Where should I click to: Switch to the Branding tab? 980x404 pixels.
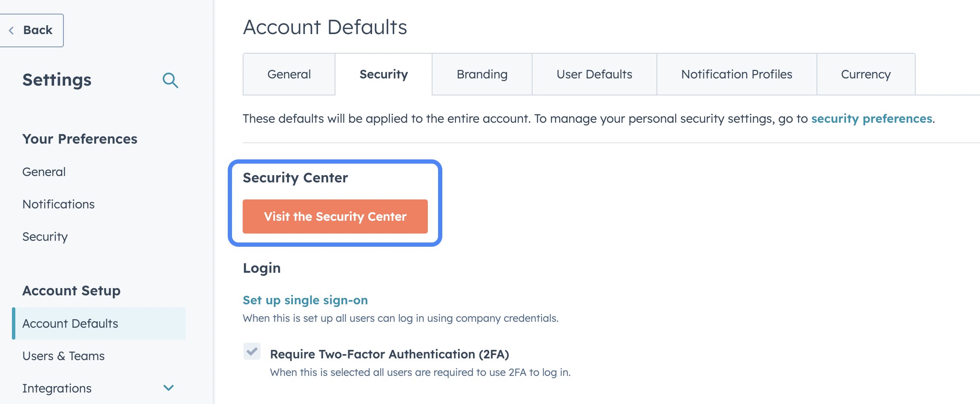[x=481, y=74]
